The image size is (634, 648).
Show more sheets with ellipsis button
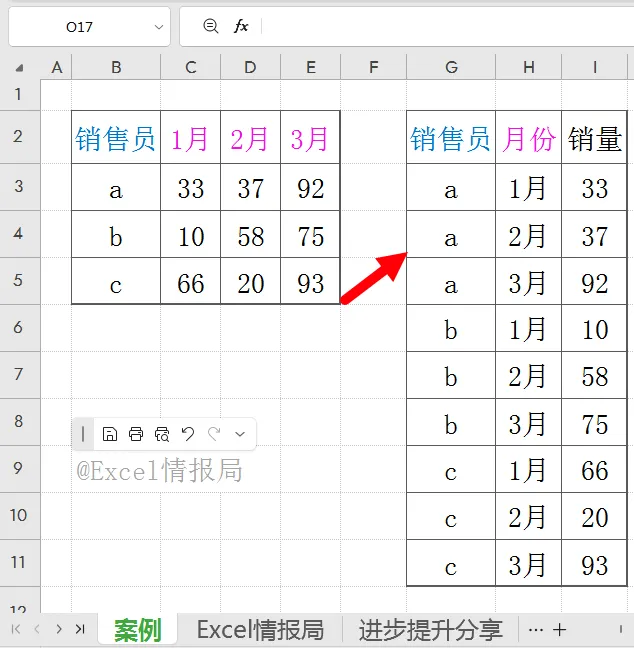click(x=536, y=630)
